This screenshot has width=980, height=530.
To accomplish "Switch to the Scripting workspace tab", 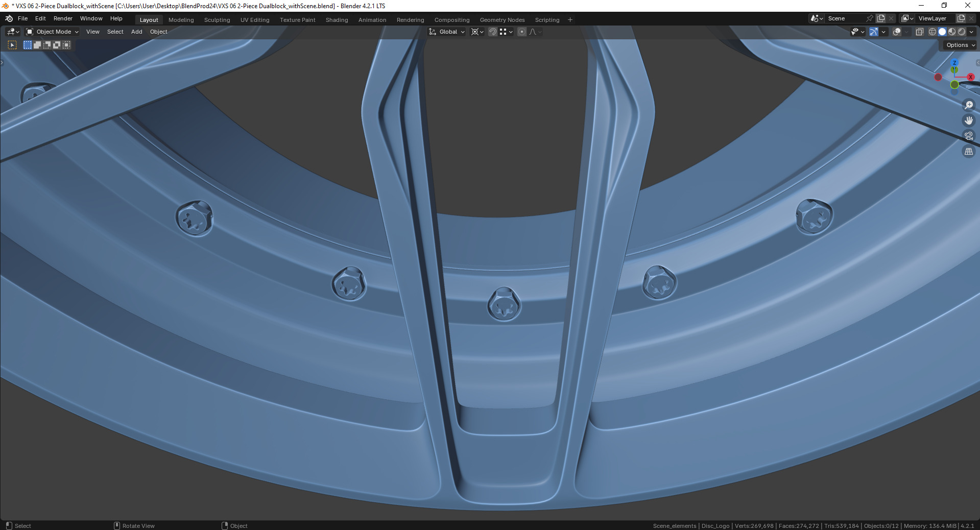I will (547, 20).
